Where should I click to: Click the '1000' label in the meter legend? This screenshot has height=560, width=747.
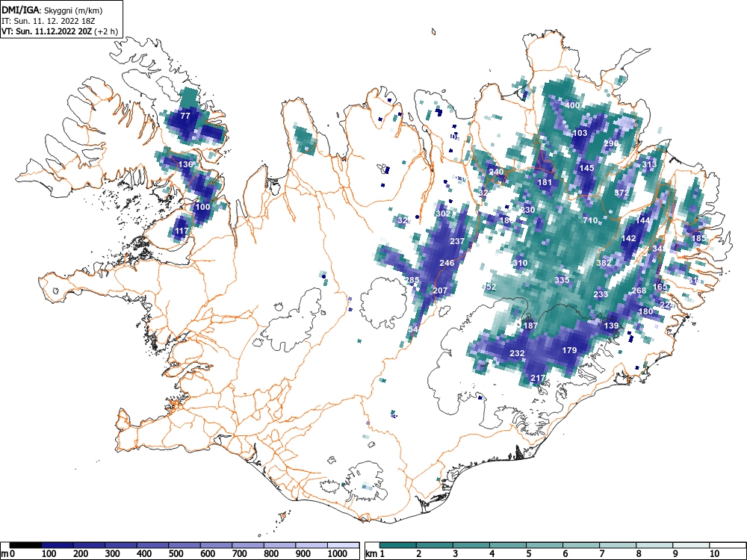338,553
